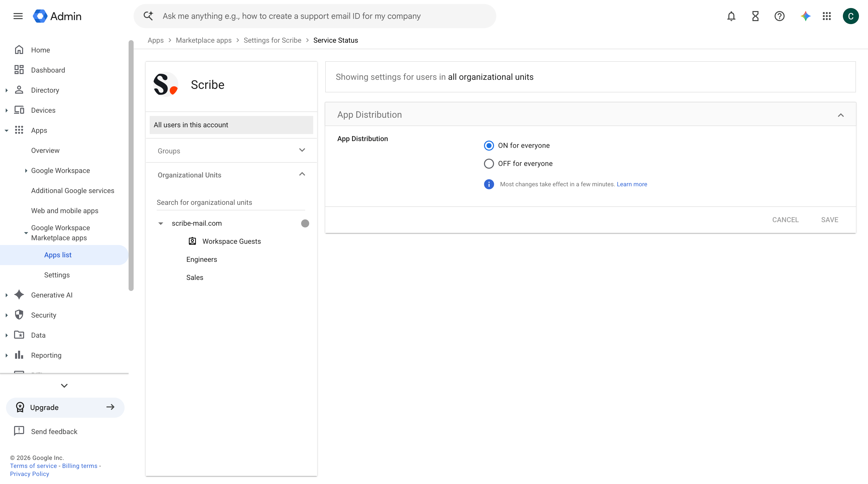Click the Send feedback icon
Viewport: 868px width, 484px height.
(19, 431)
